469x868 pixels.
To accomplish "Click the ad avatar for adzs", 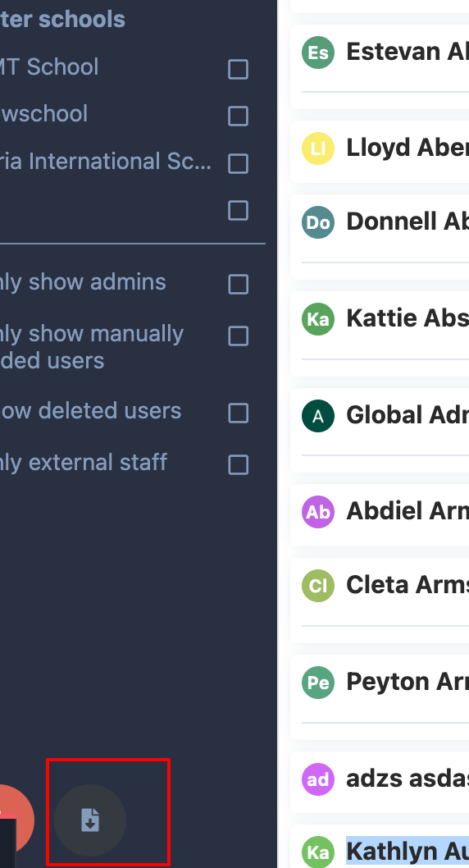I will (318, 779).
